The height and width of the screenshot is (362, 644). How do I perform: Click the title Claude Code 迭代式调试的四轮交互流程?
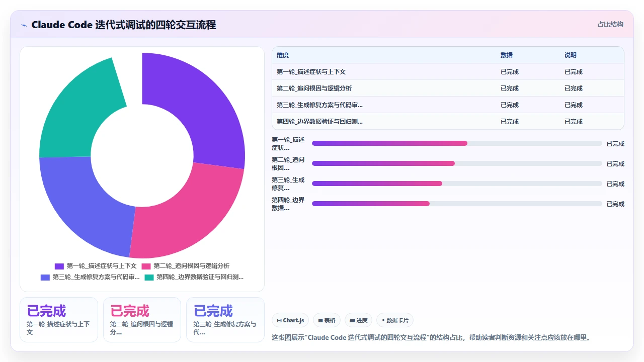tap(124, 25)
